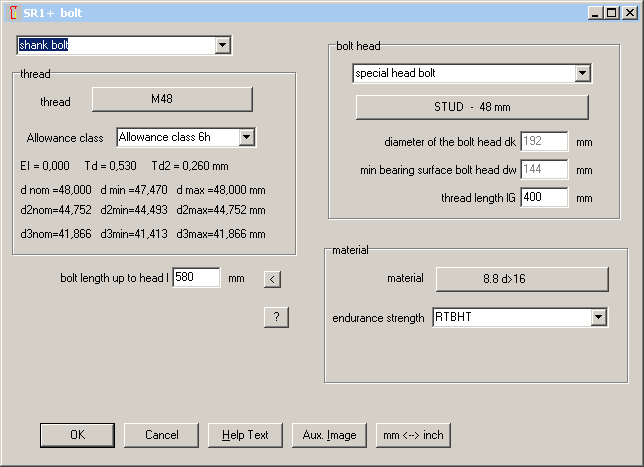The height and width of the screenshot is (467, 644).
Task: Click the thread length lG input field
Action: click(x=543, y=197)
